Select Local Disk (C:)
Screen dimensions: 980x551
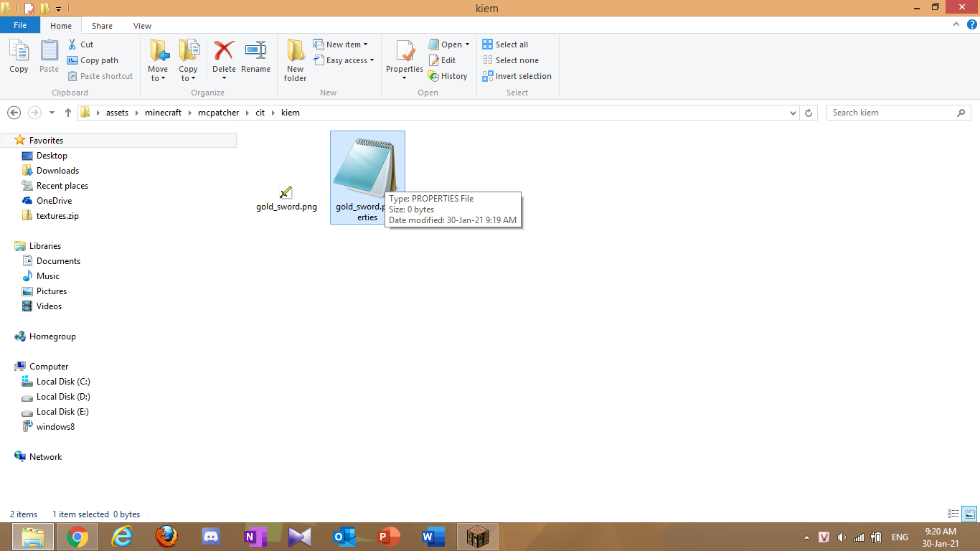click(x=63, y=382)
